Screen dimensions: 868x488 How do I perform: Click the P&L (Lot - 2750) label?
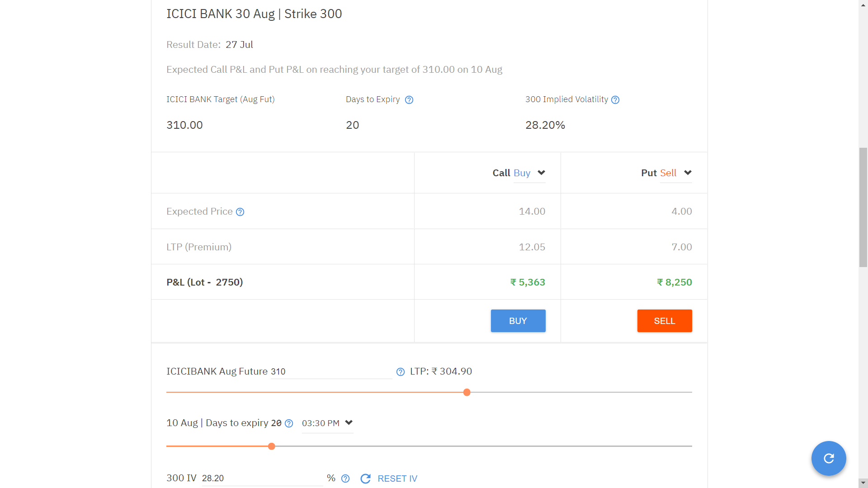[205, 282]
